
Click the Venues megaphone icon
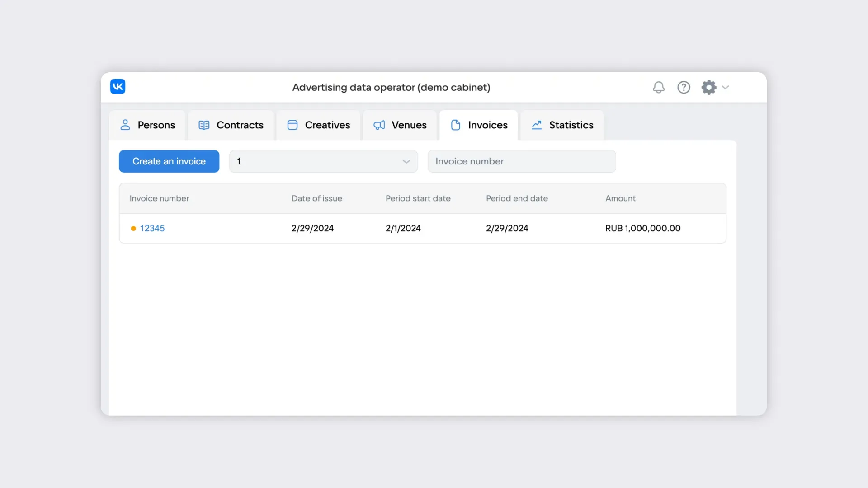click(379, 125)
